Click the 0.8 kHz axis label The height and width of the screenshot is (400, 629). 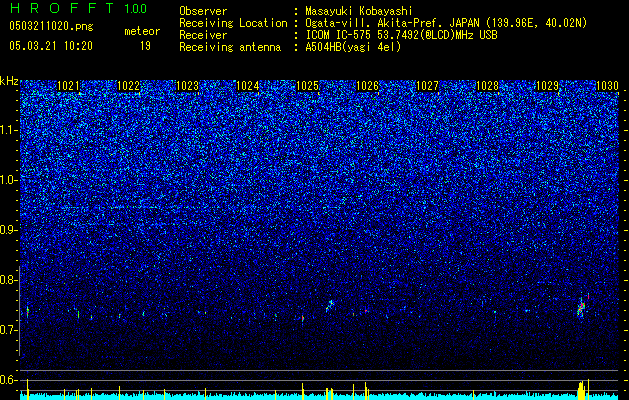(8, 280)
